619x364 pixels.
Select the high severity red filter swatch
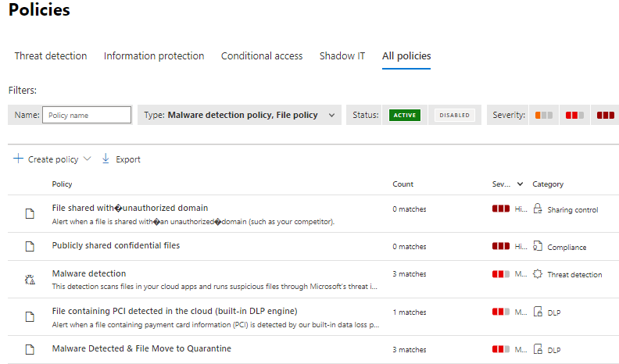[x=605, y=115]
